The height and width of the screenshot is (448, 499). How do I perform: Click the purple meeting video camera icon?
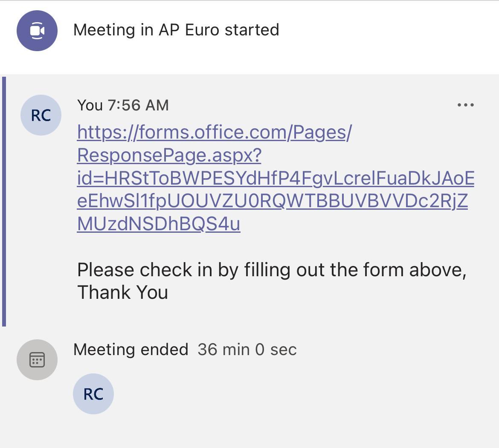click(x=37, y=31)
